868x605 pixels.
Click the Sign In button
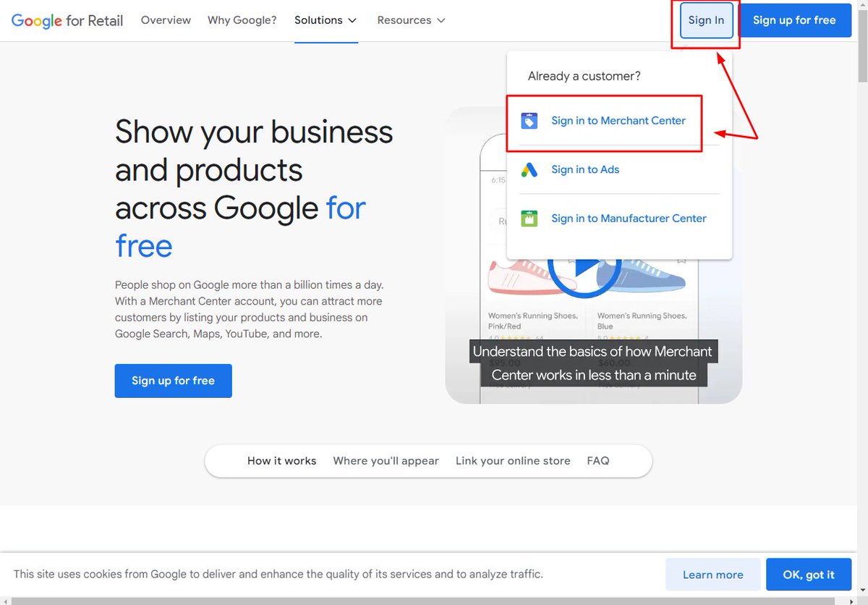(706, 20)
